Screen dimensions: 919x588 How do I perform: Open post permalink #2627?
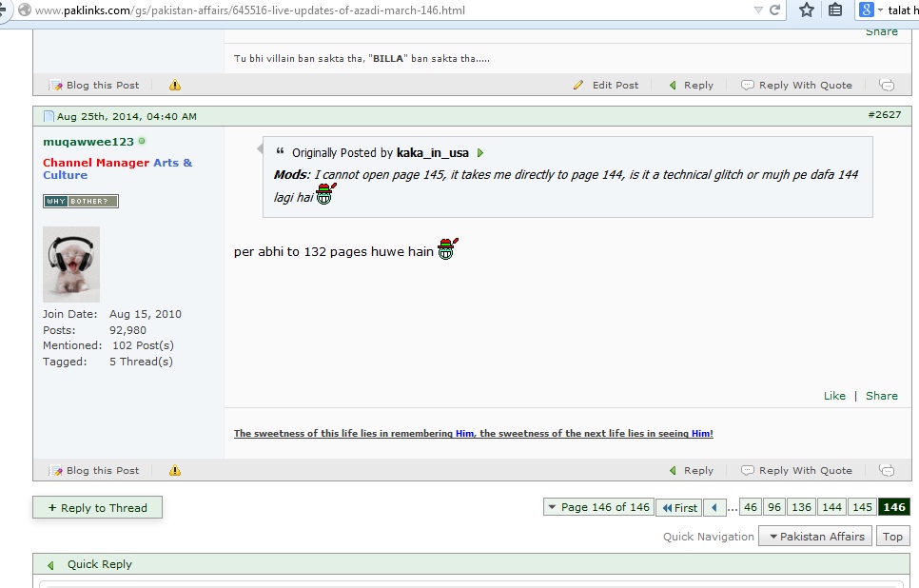[x=883, y=116]
